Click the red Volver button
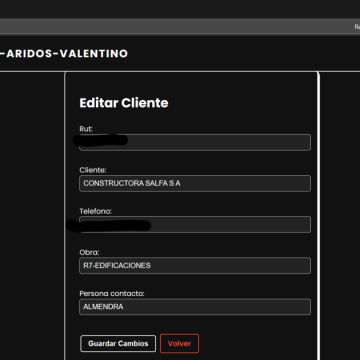Screen dimensions: 360x360 pos(179,343)
